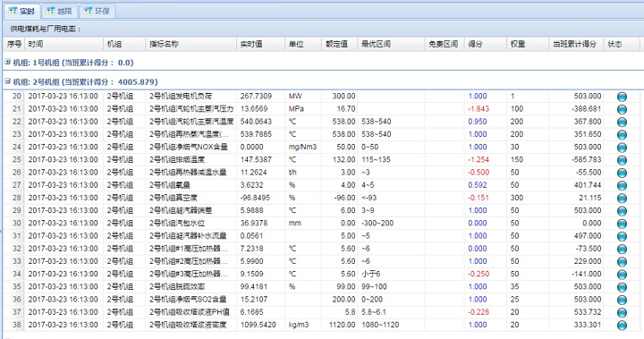Image resolution: width=644 pixels, height=339 pixels.
Task: Click realtime value 1099.5420
Action: [x=257, y=325]
